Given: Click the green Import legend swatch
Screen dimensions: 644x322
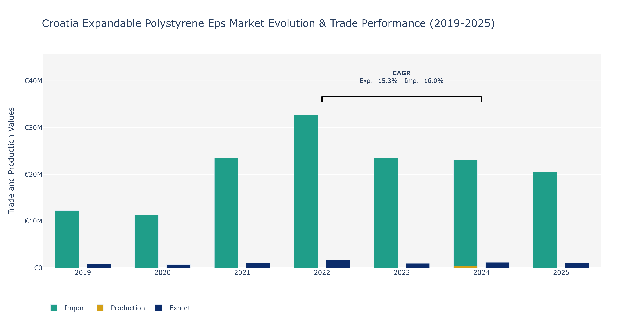Looking at the screenshot, I should [54, 308].
